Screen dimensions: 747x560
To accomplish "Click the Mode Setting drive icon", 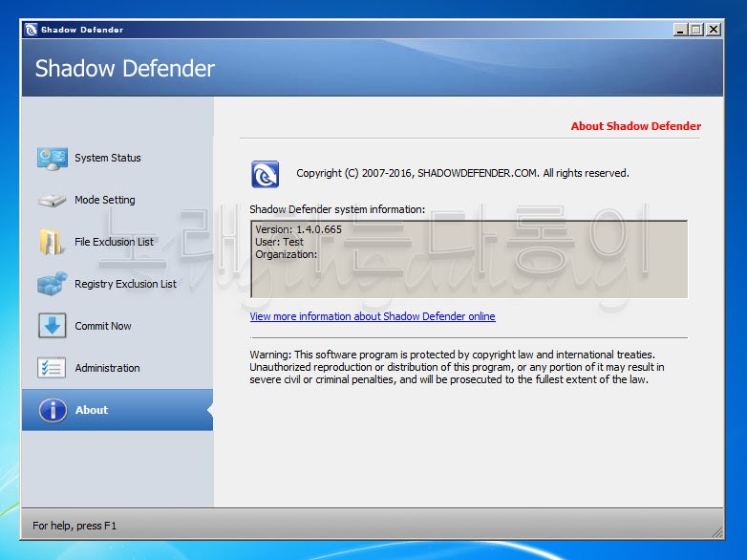I will [x=52, y=200].
